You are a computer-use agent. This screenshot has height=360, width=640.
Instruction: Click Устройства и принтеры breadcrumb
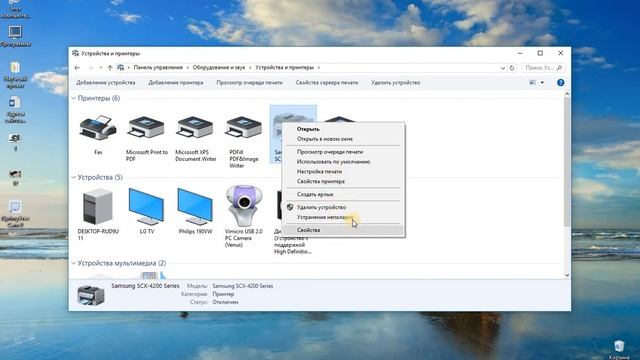[284, 68]
